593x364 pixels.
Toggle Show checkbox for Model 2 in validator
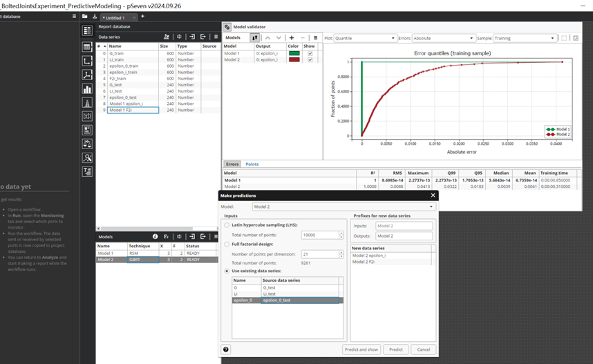(x=310, y=59)
